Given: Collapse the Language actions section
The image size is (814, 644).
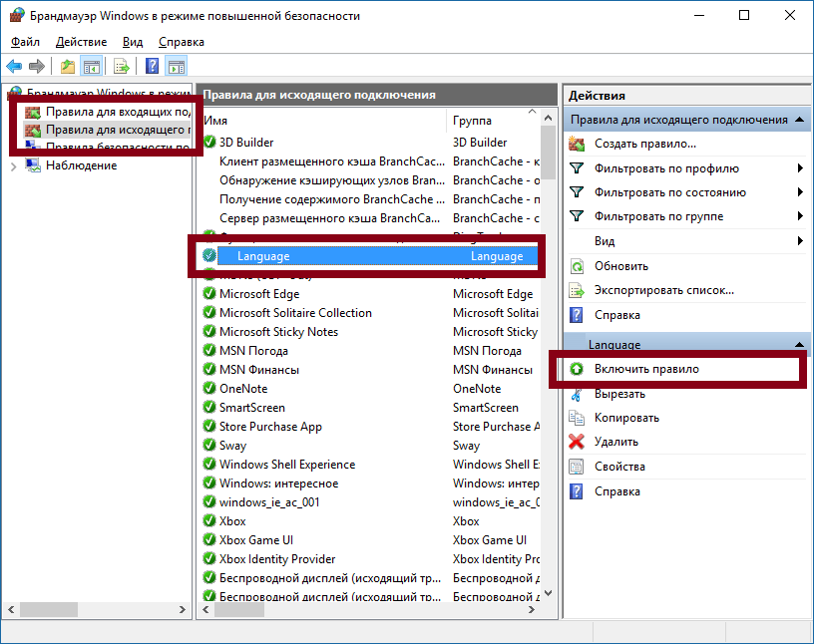Looking at the screenshot, I should 799,344.
